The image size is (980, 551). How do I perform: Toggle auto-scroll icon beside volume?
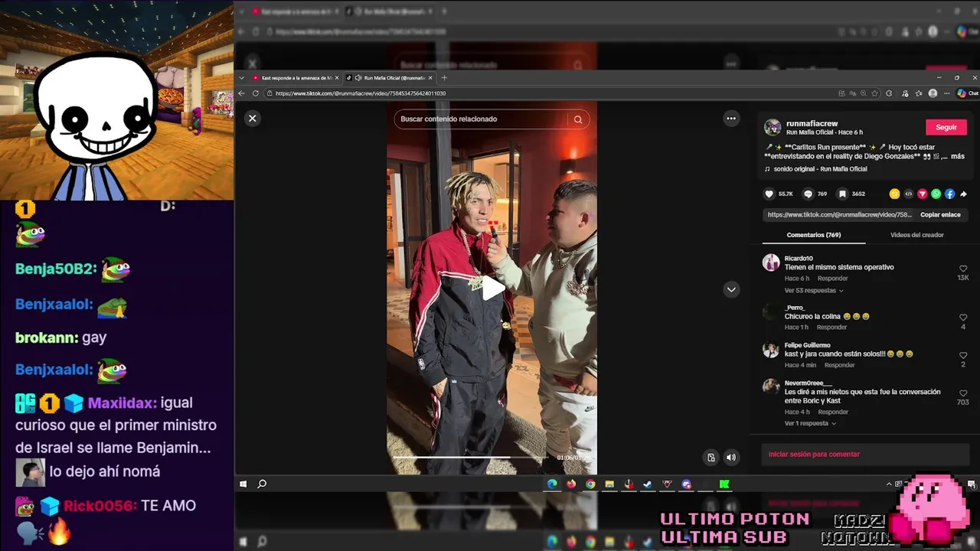click(711, 458)
